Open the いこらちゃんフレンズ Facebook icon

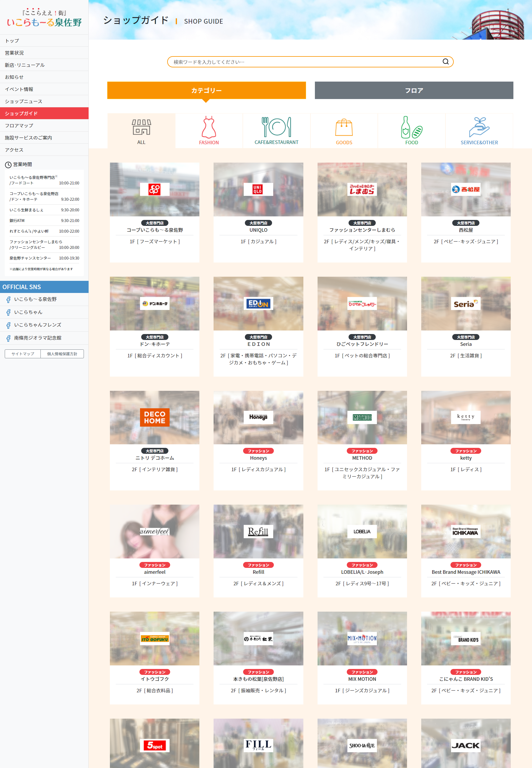pos(8,325)
